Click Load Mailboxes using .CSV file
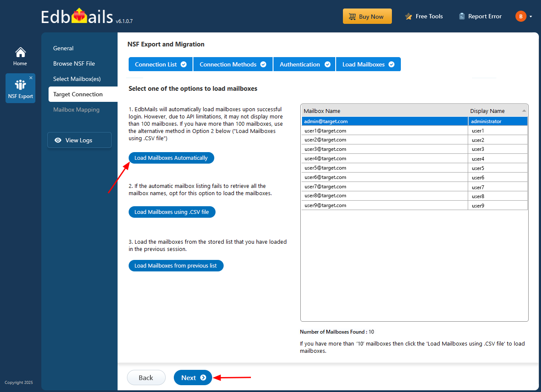 click(172, 212)
